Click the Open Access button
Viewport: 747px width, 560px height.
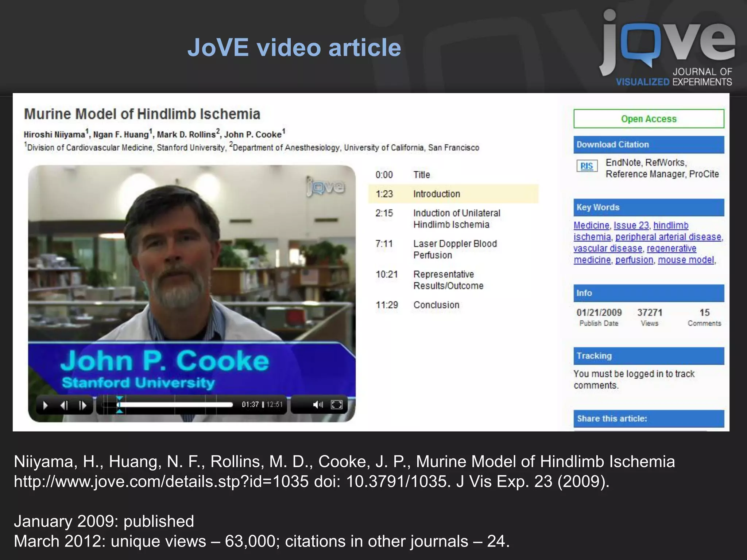click(x=649, y=119)
